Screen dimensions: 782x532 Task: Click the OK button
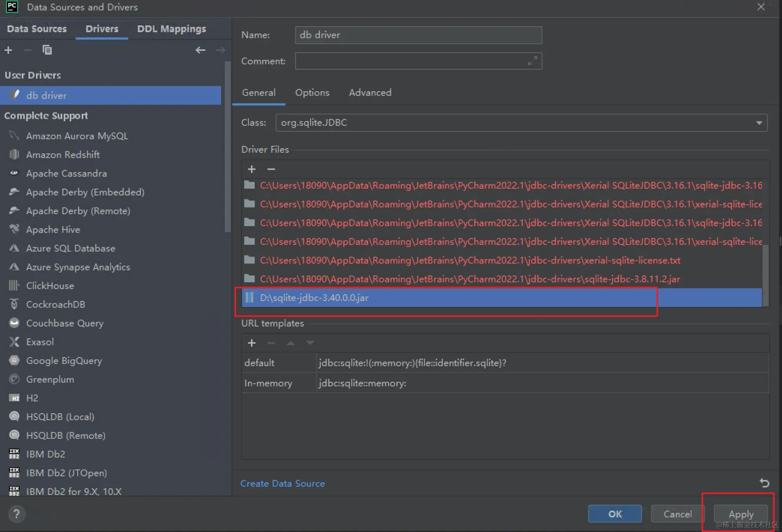[615, 514]
